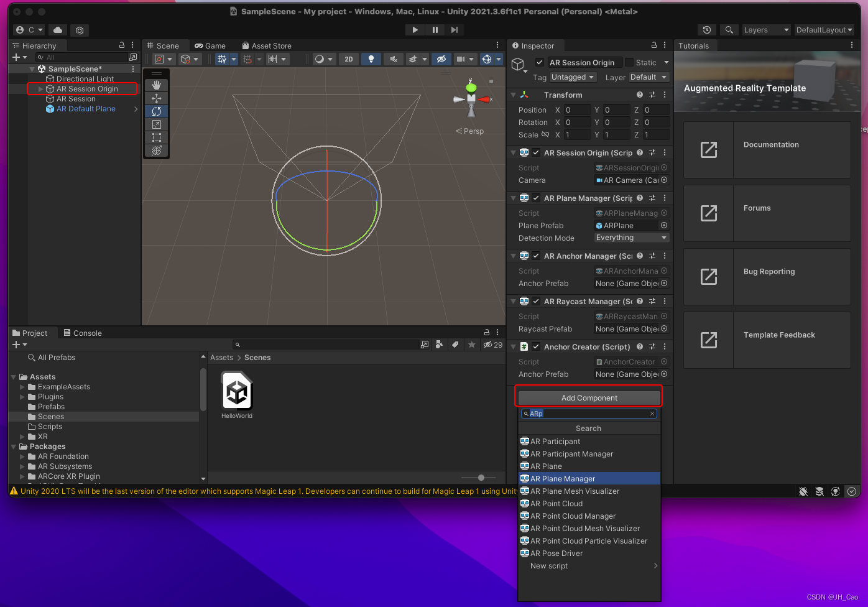This screenshot has width=868, height=607.
Task: Select the Hand tool in Scene view
Action: pos(156,85)
